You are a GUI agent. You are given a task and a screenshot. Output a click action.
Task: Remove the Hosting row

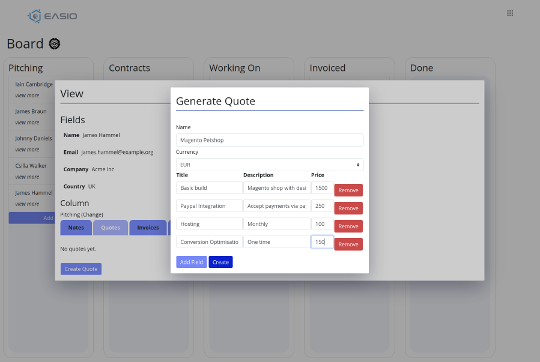[x=348, y=226]
